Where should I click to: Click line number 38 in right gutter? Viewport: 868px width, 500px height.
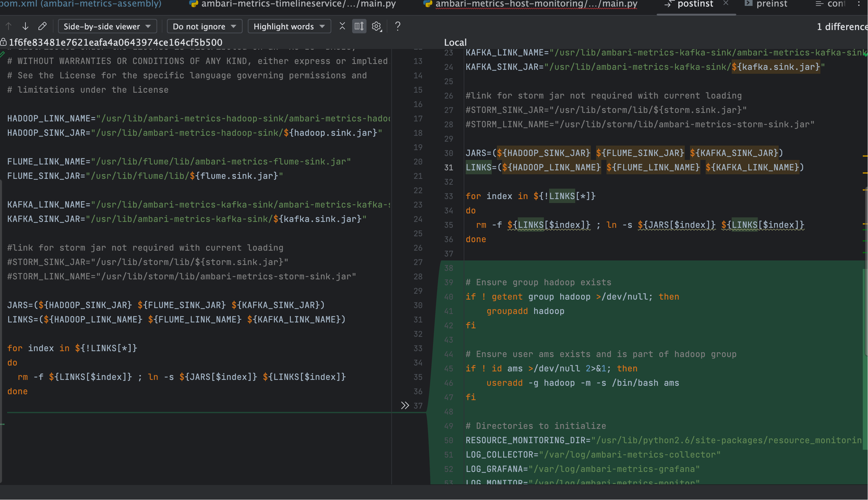(448, 268)
